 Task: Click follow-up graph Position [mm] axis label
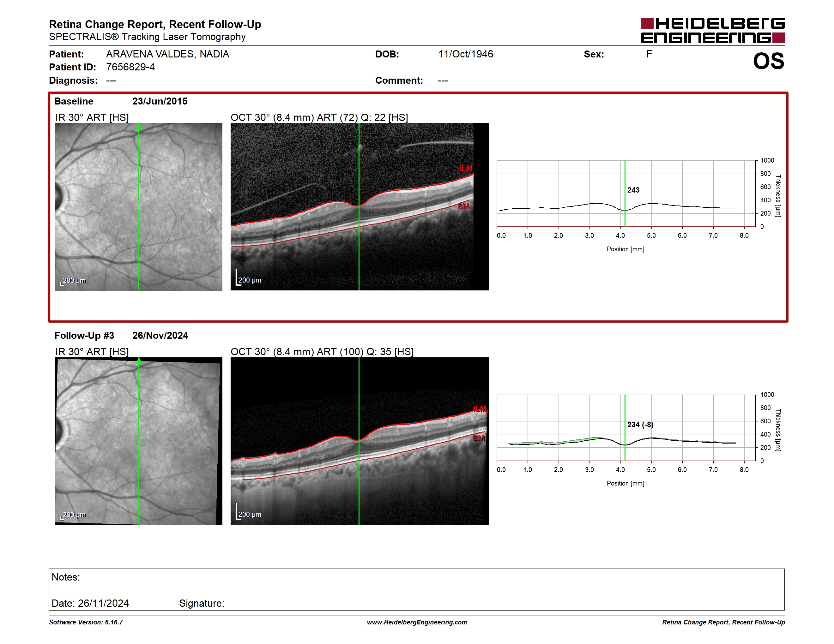point(625,483)
